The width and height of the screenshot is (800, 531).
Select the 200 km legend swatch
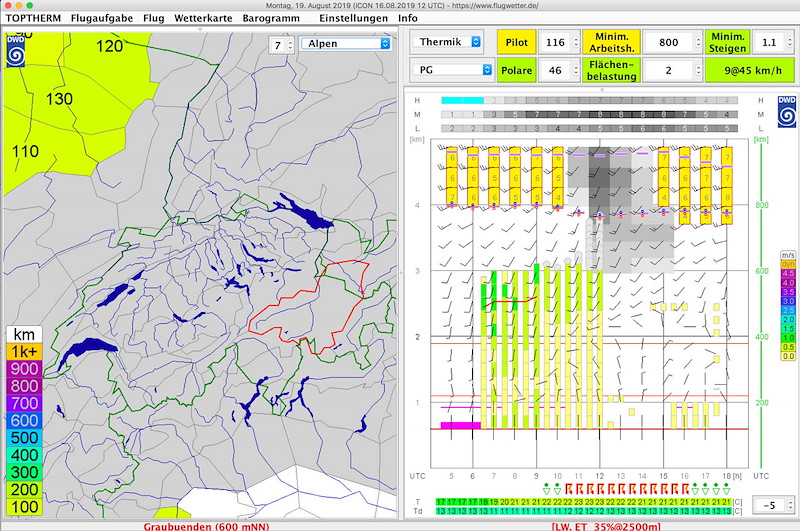[x=24, y=490]
